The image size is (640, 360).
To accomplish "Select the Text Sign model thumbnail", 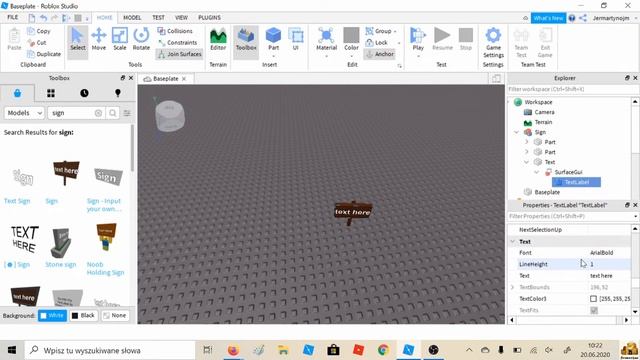I will pyautogui.click(x=23, y=177).
